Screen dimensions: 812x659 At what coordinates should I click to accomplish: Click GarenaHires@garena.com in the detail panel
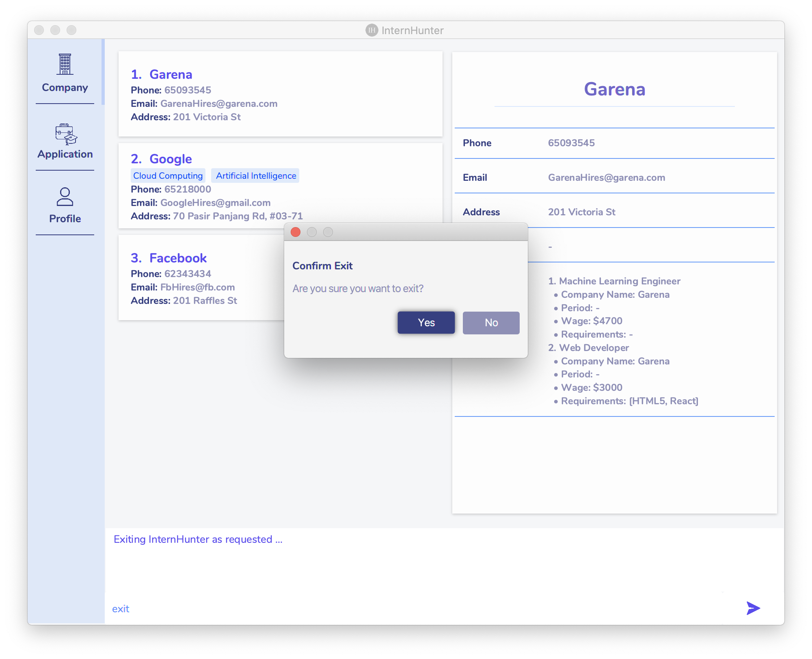coord(607,178)
